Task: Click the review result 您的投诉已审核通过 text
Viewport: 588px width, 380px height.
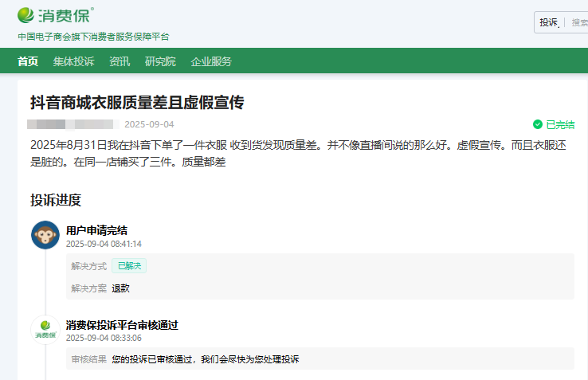Action: 206,359
